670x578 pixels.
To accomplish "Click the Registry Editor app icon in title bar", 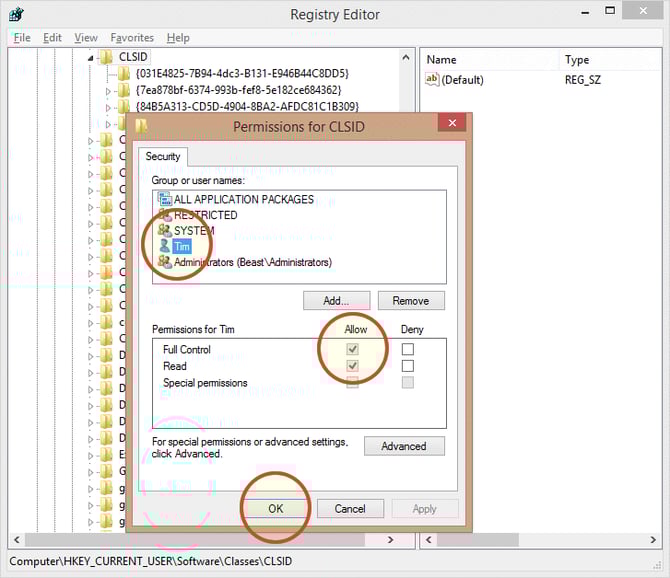I will (x=16, y=15).
